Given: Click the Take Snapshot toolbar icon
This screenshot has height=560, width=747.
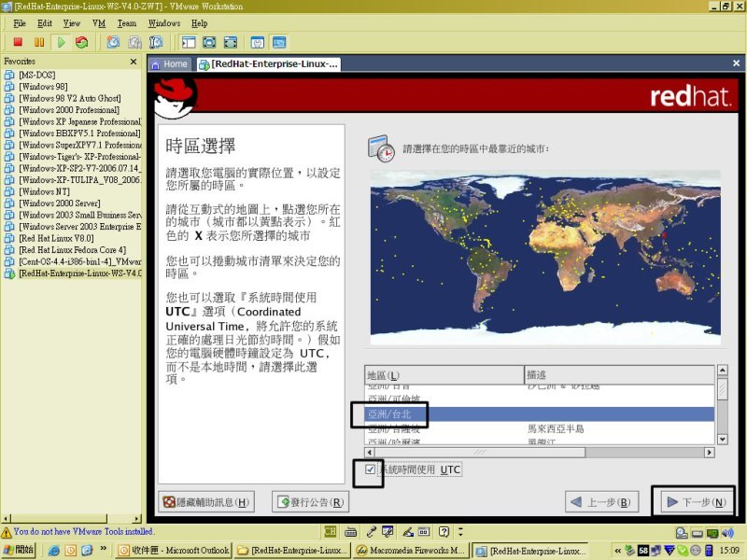Looking at the screenshot, I should [x=113, y=42].
